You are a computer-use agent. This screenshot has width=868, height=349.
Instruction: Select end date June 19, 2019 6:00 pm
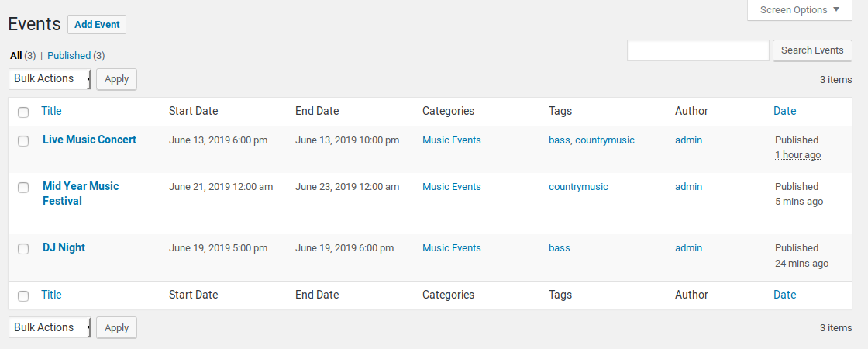click(x=345, y=248)
